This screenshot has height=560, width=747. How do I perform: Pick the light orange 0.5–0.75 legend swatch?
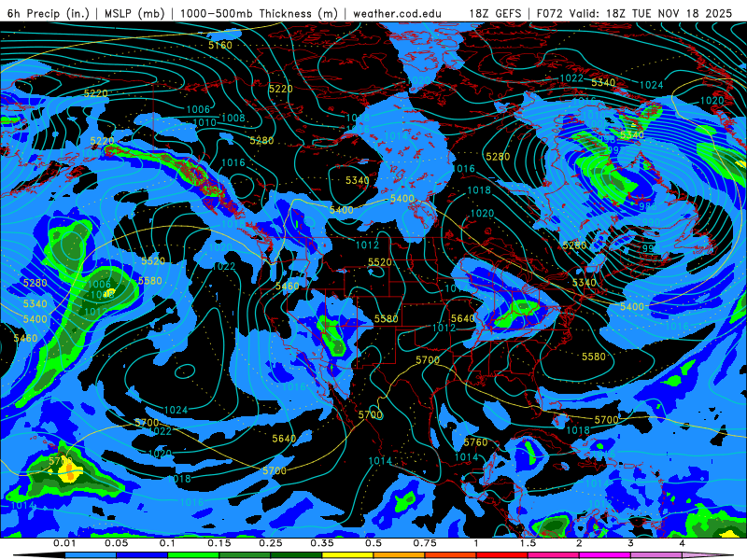[400, 555]
